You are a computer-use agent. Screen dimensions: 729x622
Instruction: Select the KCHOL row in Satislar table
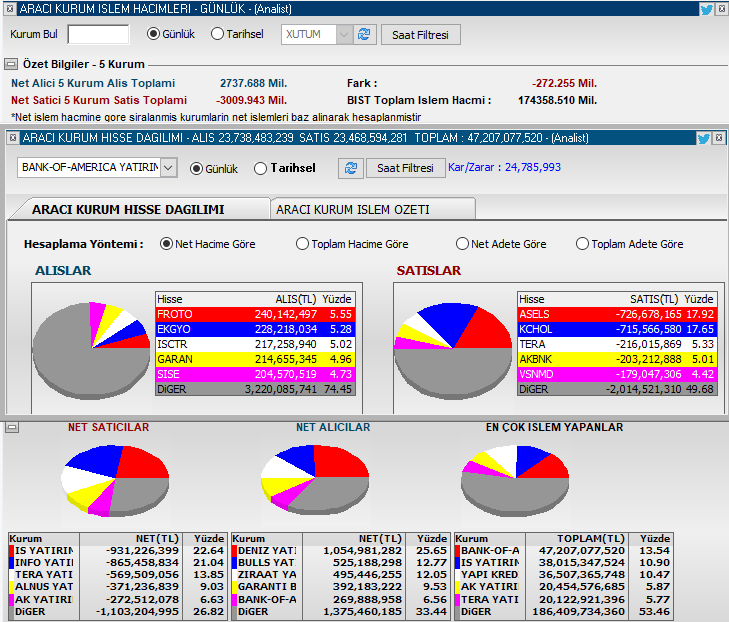[x=617, y=329]
